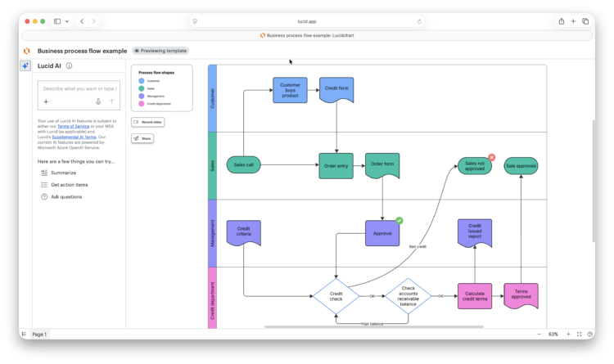Click the Lucid logo icon
614x364 pixels.
[x=27, y=51]
